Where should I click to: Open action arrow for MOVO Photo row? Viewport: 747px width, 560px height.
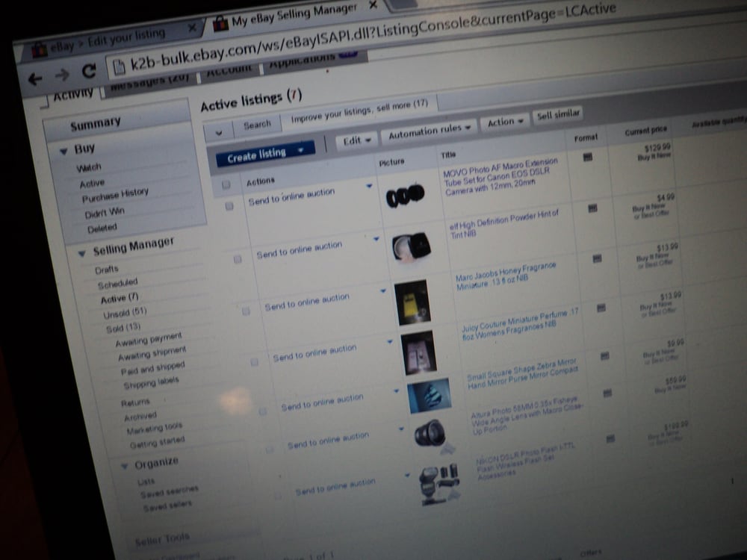coord(369,186)
